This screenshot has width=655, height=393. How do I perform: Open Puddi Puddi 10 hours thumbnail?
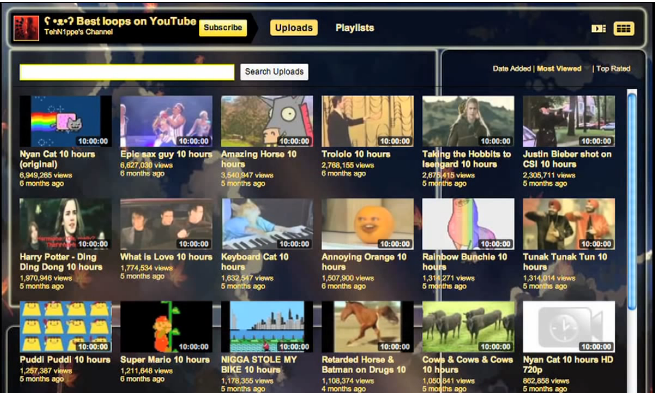(66, 327)
